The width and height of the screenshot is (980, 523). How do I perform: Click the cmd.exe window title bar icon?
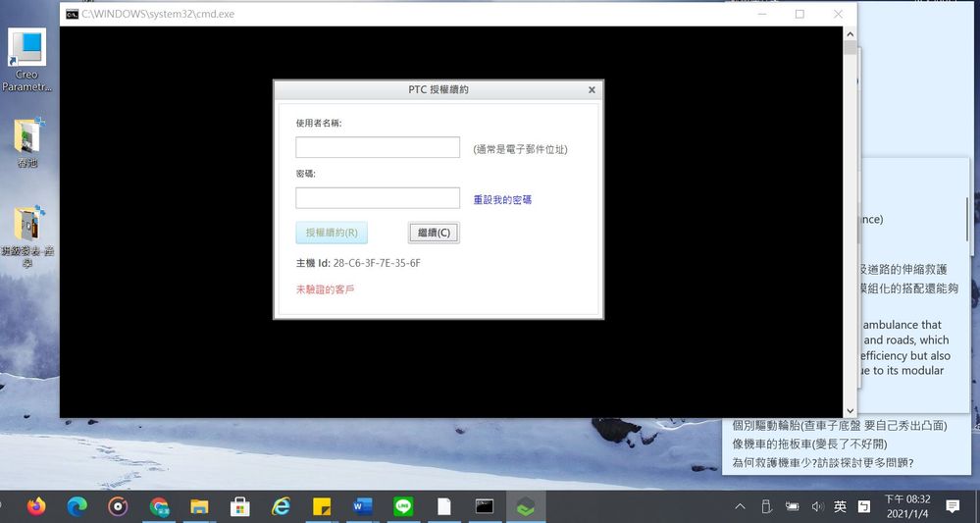72,14
